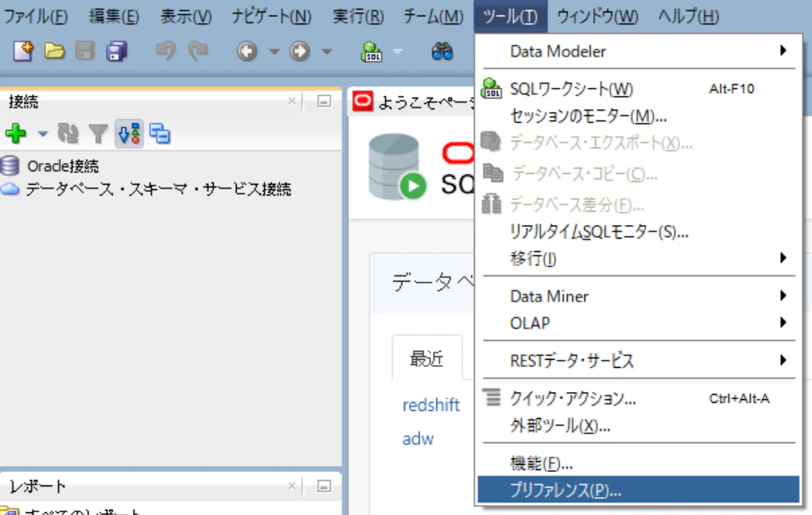
Task: Select セッションのモニター(M)... menu item
Action: 639,116
